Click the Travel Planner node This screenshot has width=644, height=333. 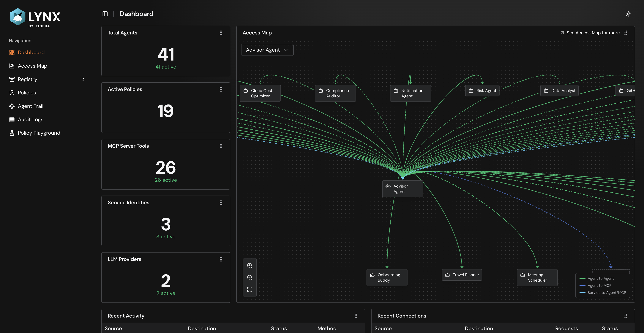point(462,275)
